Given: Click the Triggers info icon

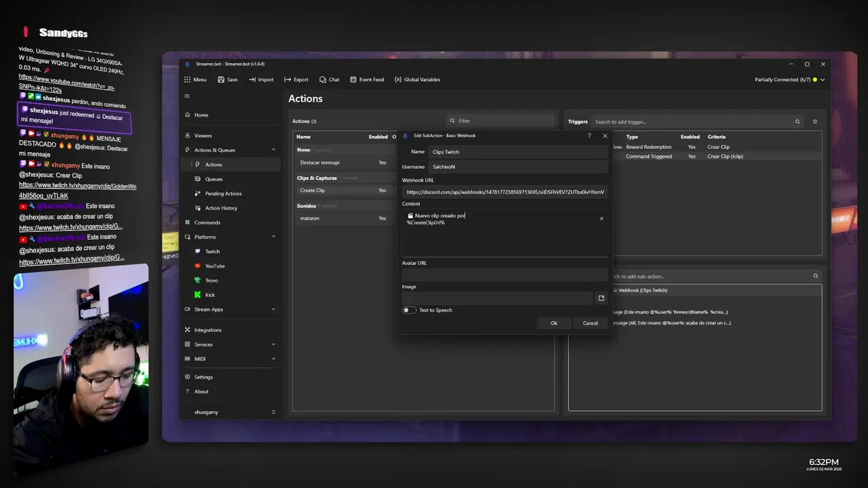Looking at the screenshot, I should tap(814, 122).
